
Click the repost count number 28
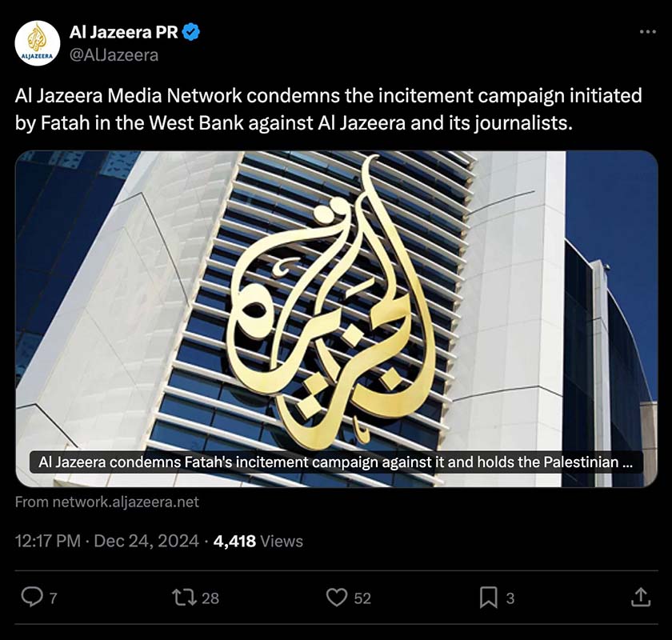[x=210, y=598]
